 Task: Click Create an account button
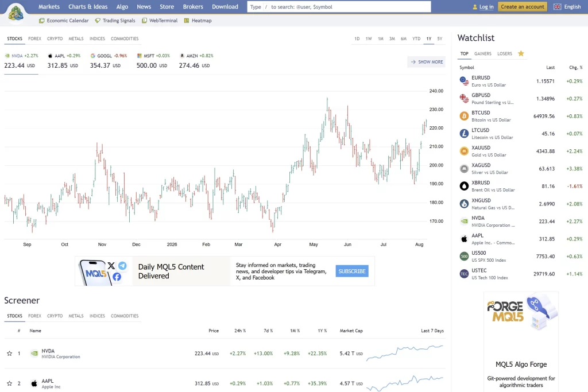click(x=523, y=7)
